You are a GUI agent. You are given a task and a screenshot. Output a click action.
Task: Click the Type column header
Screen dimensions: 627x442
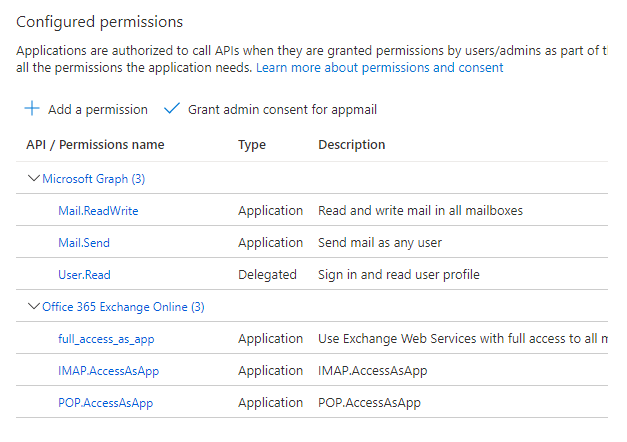(252, 145)
